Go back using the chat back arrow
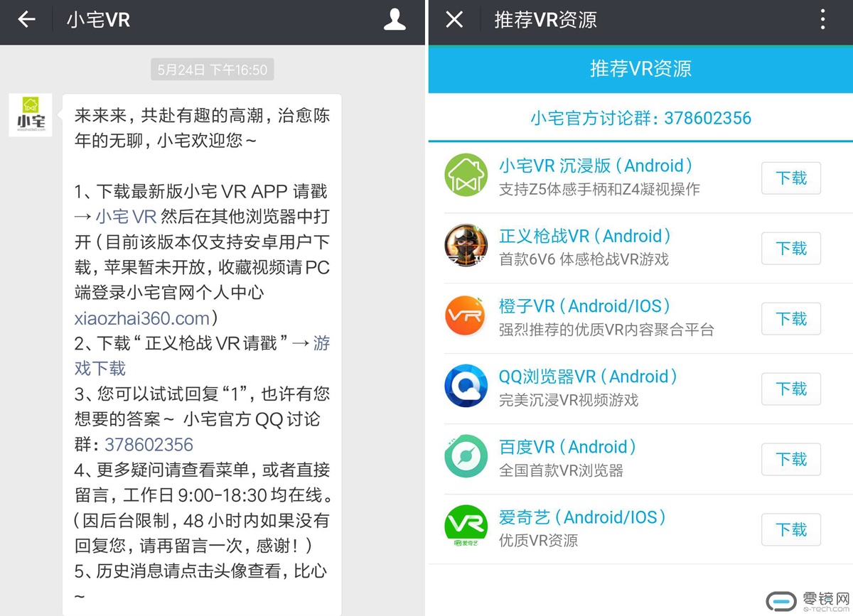Viewport: 853px width, 616px height. (x=26, y=20)
